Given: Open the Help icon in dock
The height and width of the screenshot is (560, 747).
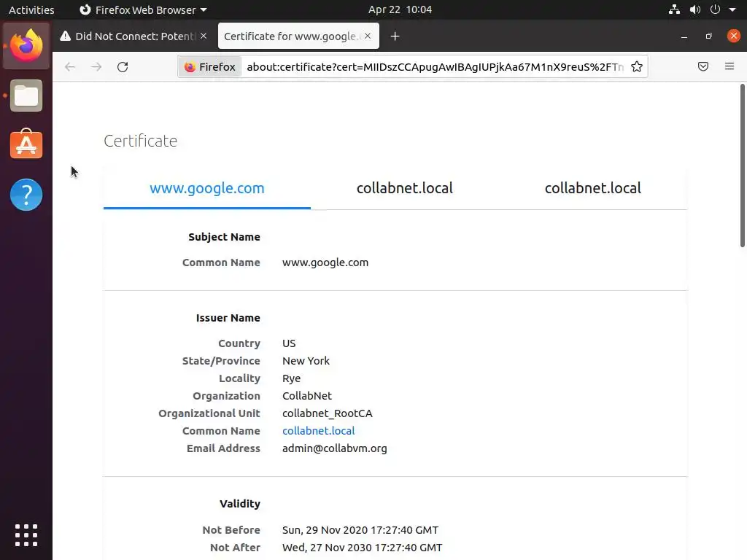Looking at the screenshot, I should 26,195.
